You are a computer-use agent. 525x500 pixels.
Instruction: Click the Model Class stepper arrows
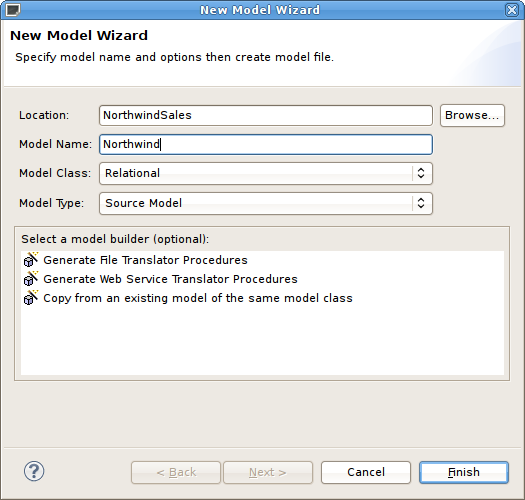pos(421,173)
